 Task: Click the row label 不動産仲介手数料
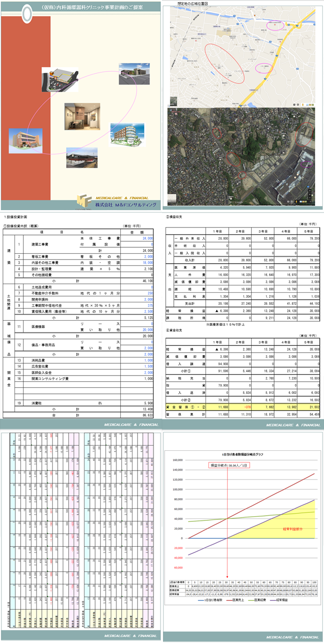pos(44,293)
